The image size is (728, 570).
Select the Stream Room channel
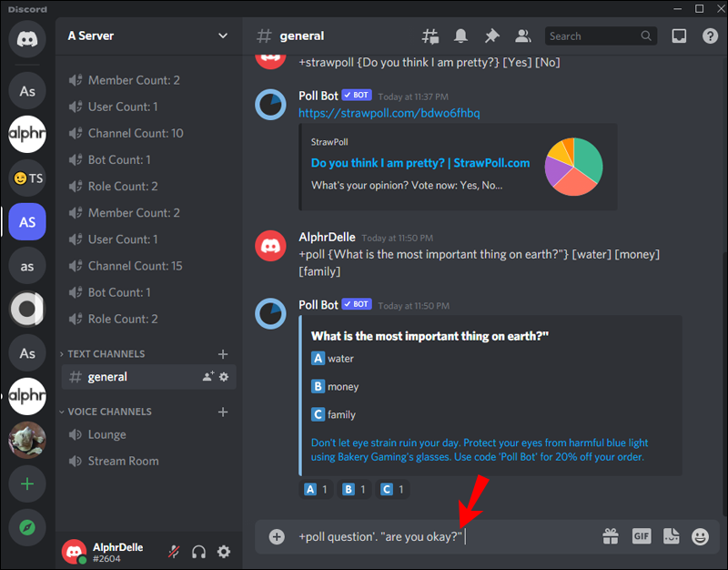coord(119,461)
